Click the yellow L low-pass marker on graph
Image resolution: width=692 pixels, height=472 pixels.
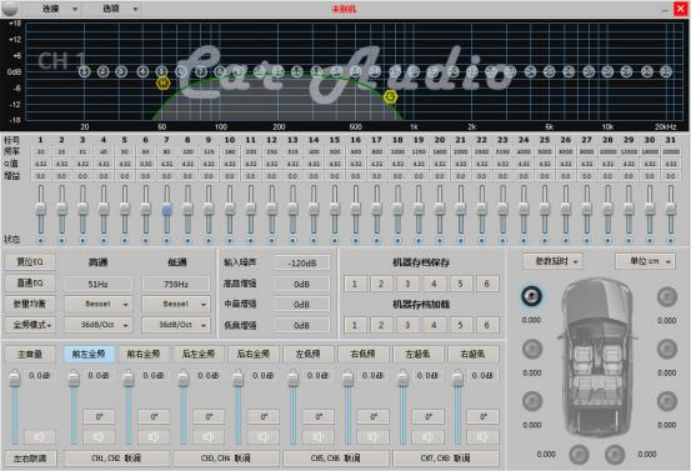click(390, 96)
